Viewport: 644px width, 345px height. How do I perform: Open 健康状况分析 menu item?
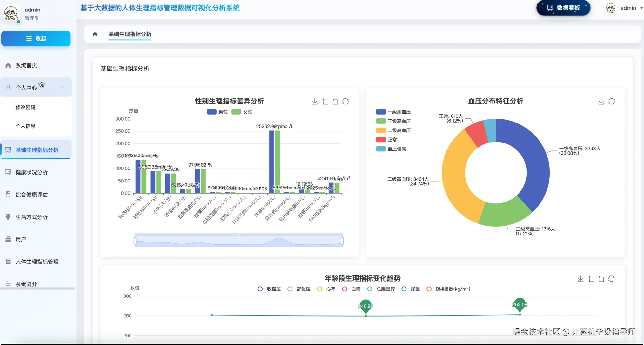tap(31, 172)
